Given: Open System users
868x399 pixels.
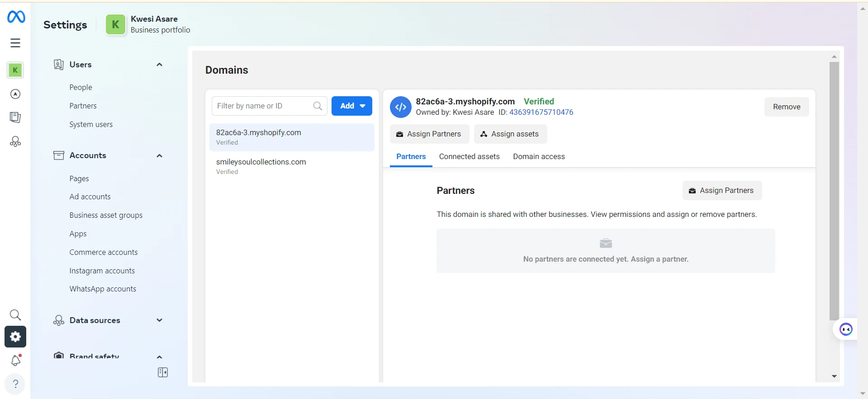Looking at the screenshot, I should pyautogui.click(x=91, y=124).
